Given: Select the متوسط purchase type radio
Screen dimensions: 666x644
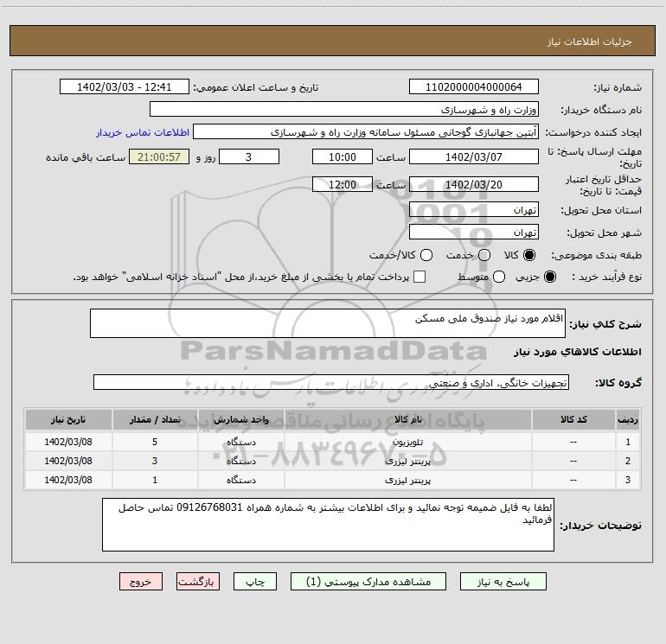Looking at the screenshot, I should [499, 277].
